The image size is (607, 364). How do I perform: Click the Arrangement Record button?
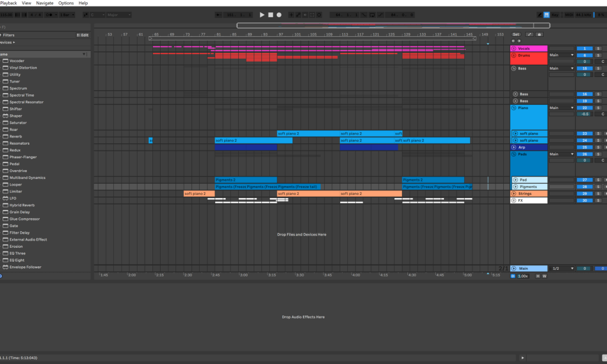(x=279, y=14)
